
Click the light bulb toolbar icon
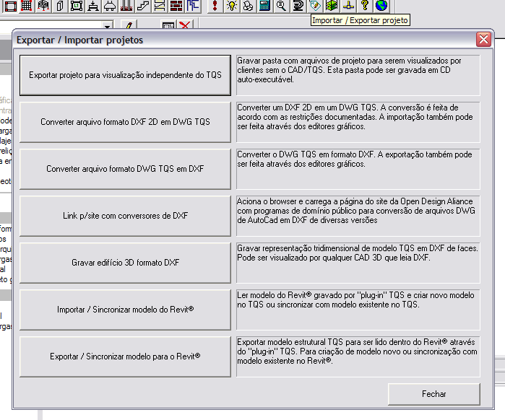231,6
